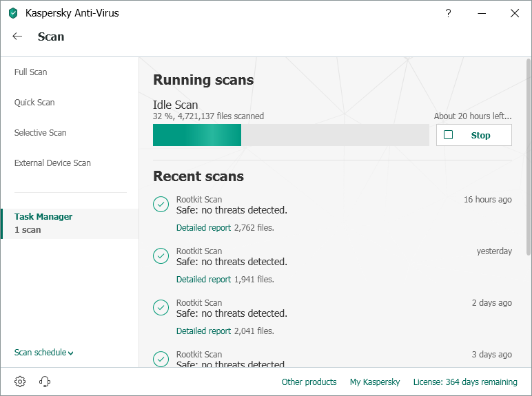Image resolution: width=532 pixels, height=396 pixels.
Task: Select Quick Scan in the sidebar
Action: pos(34,103)
